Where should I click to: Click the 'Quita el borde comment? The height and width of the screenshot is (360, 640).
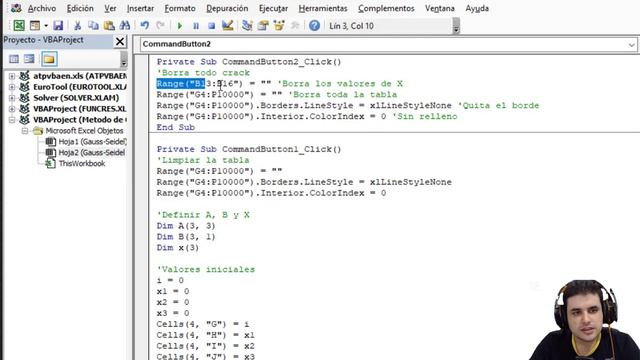pyautogui.click(x=498, y=105)
